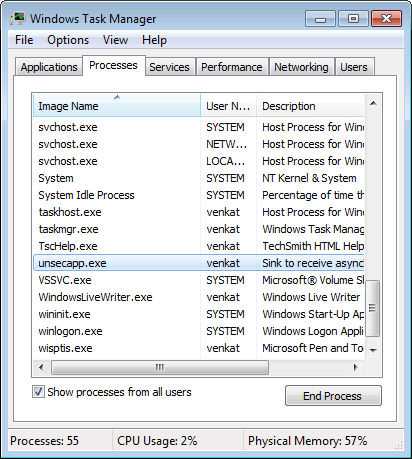Select the WindowsLiveWriter.exe process

coord(199,297)
